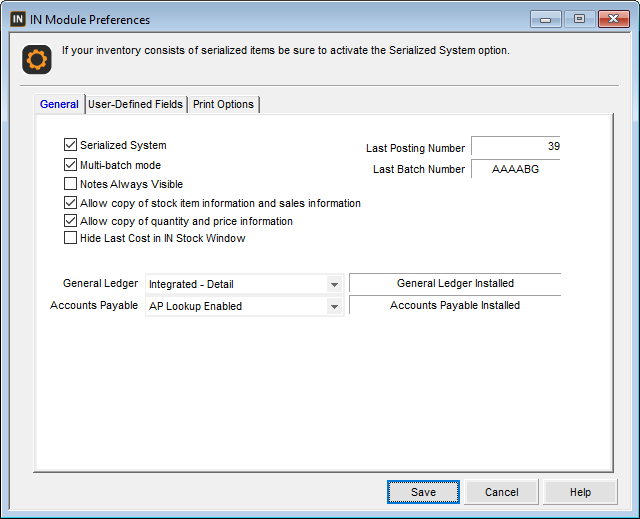Image resolution: width=640 pixels, height=519 pixels.
Task: Select the General tab
Action: pos(59,104)
